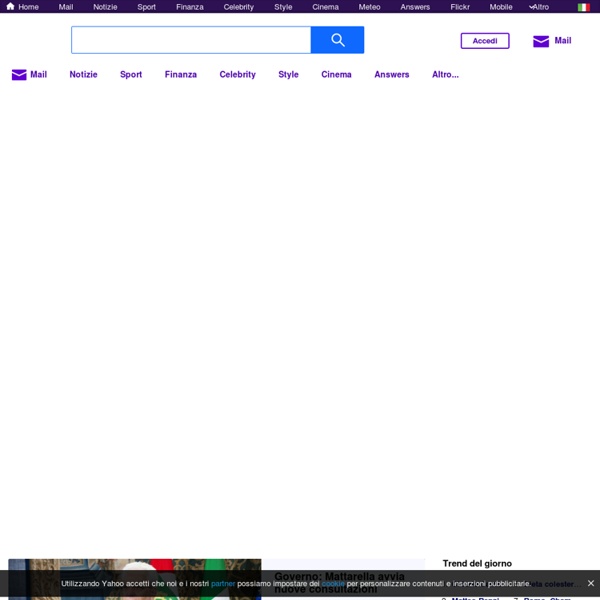Select Style in the top purple bar
This screenshot has height=600, width=600.
point(283,7)
